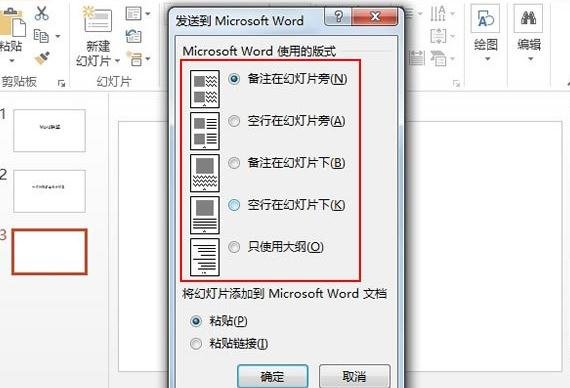Screen dimensions: 570x388
Task: Open the 粘贴 dropdown arrow
Action: (12, 60)
